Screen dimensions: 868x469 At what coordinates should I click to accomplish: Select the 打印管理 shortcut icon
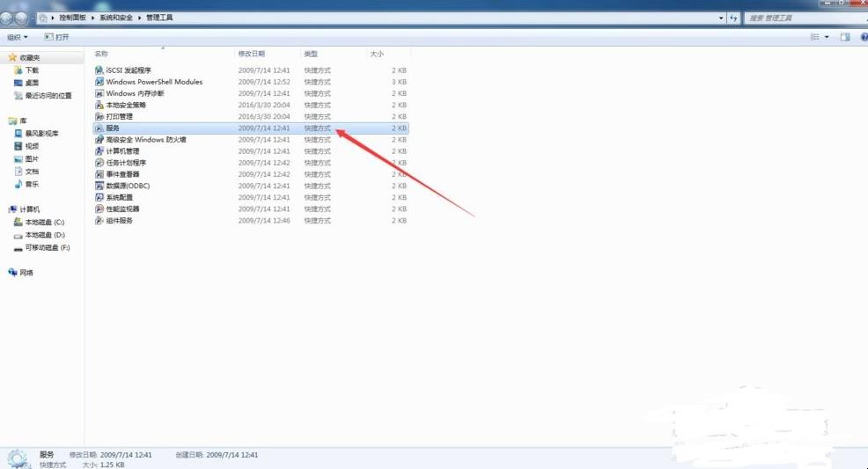click(x=99, y=117)
